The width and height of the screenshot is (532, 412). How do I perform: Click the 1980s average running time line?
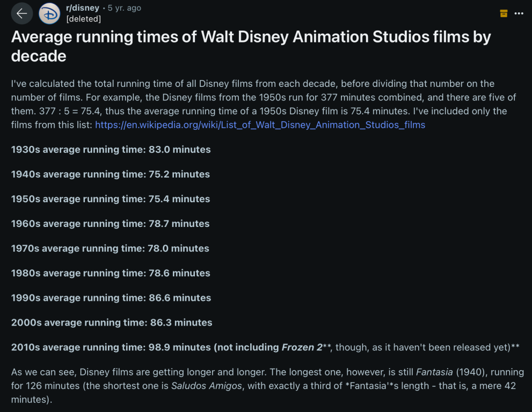click(111, 273)
